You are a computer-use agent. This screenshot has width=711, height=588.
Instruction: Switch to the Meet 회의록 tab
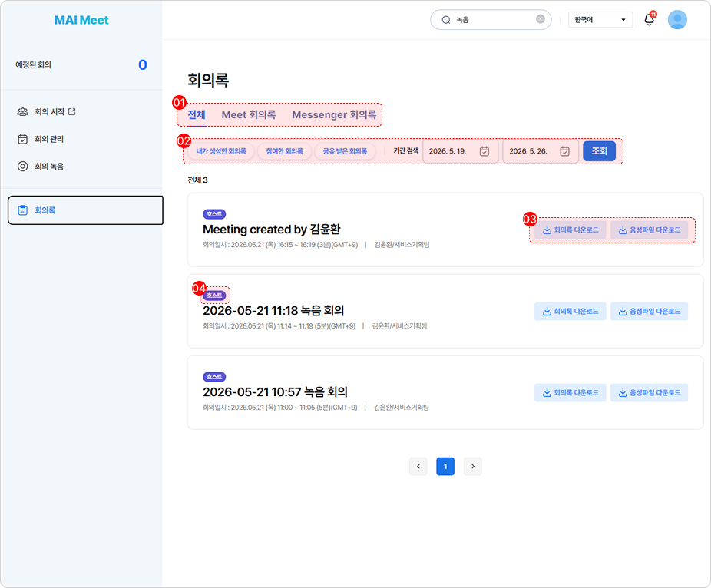(x=249, y=114)
